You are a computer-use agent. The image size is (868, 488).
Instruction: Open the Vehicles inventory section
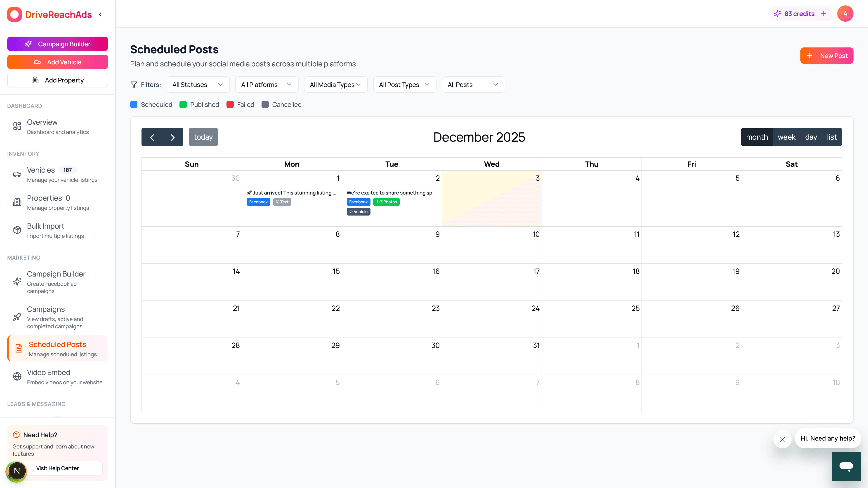point(40,170)
